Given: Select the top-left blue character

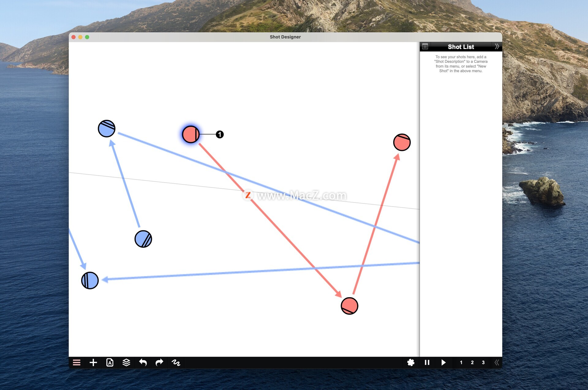Looking at the screenshot, I should 107,128.
